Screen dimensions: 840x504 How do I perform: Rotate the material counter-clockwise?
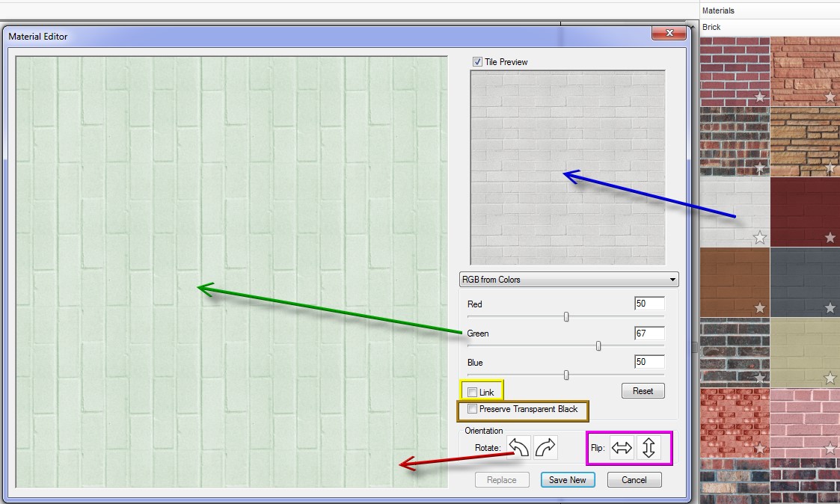coord(518,447)
